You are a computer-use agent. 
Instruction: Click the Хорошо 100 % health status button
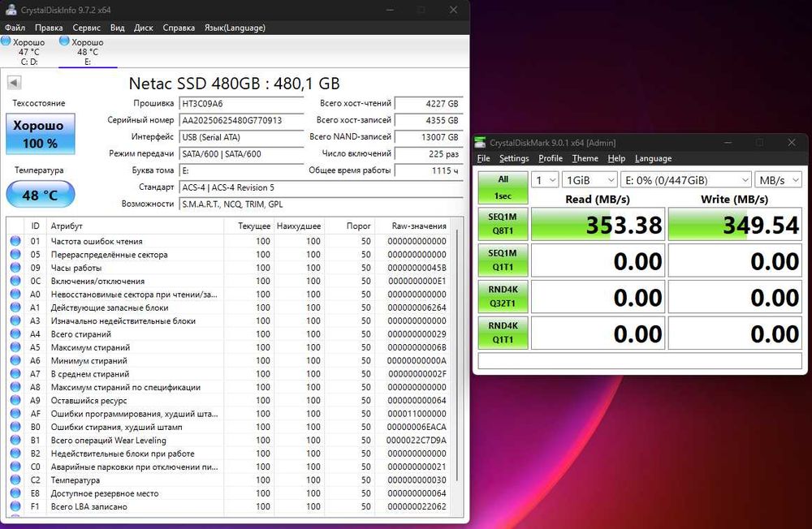pyautogui.click(x=41, y=134)
